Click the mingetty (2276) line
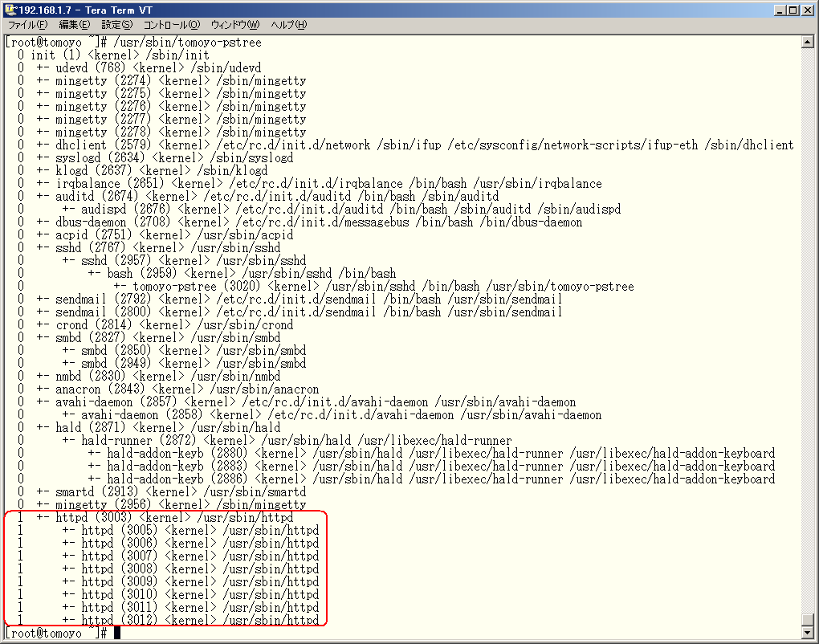The width and height of the screenshot is (819, 644). (x=161, y=107)
